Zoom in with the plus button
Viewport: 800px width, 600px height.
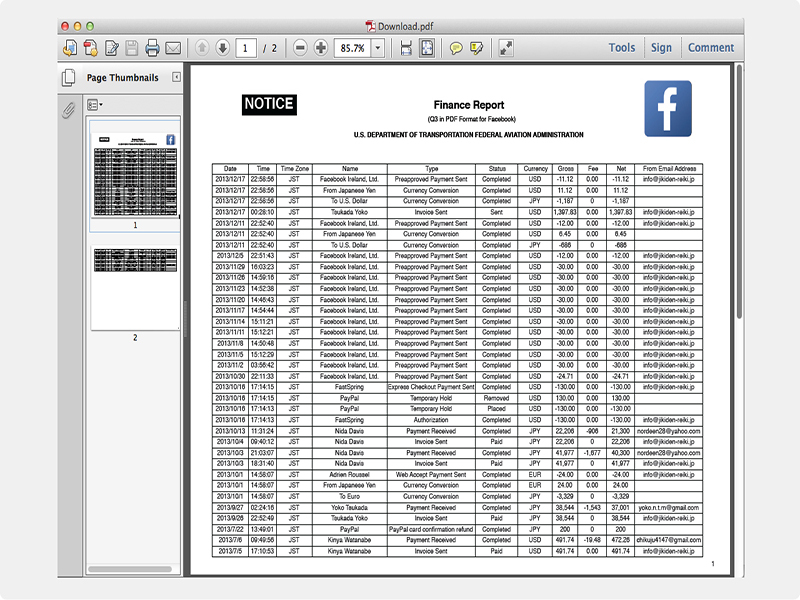coord(320,48)
